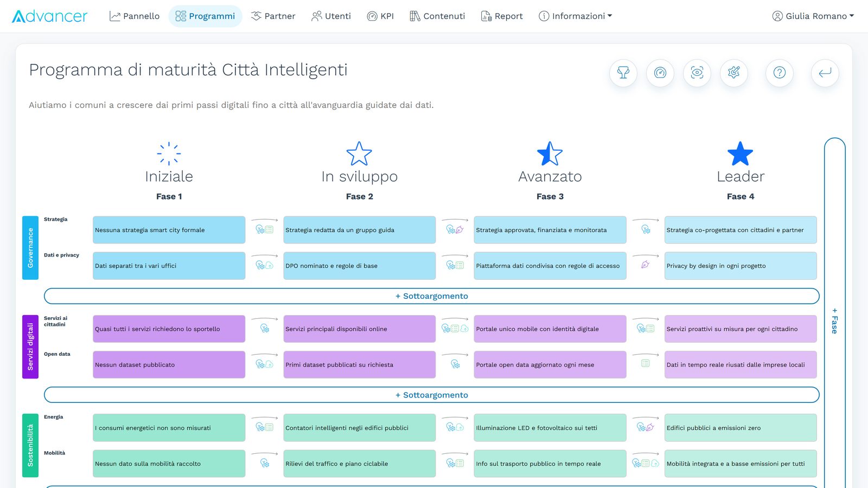Click transition icons after 'Servizi principali disponibili online'
This screenshot has width=868, height=488.
tap(455, 328)
